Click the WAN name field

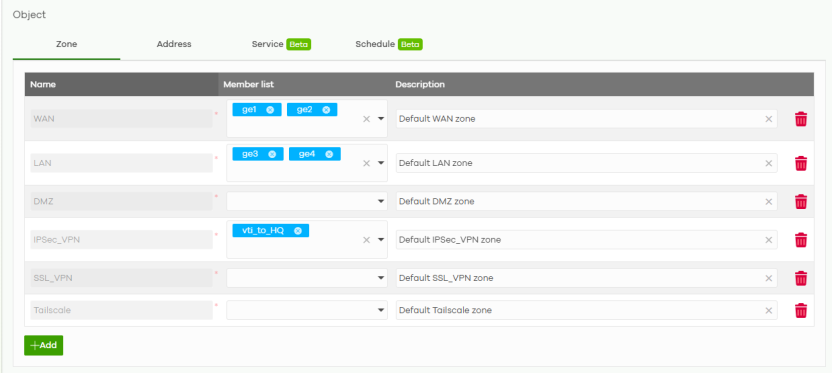pyautogui.click(x=122, y=119)
